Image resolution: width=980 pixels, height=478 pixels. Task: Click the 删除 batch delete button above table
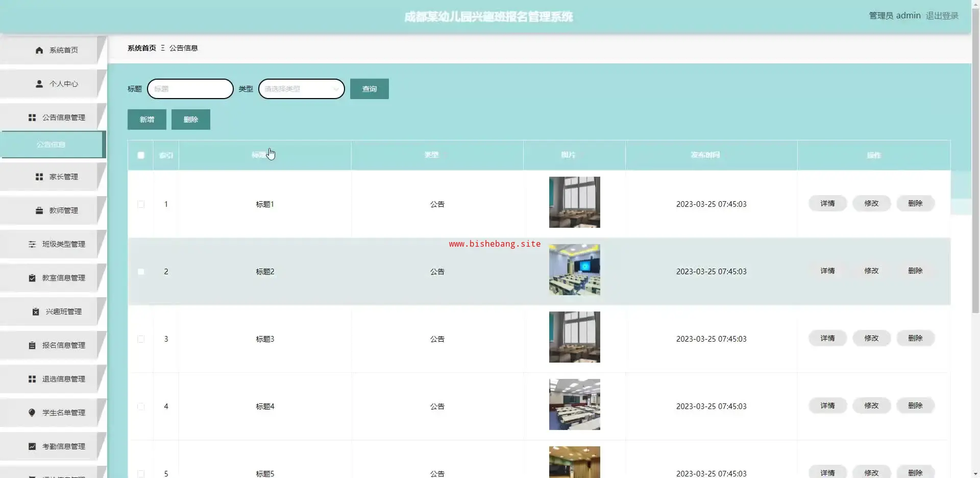coord(191,119)
